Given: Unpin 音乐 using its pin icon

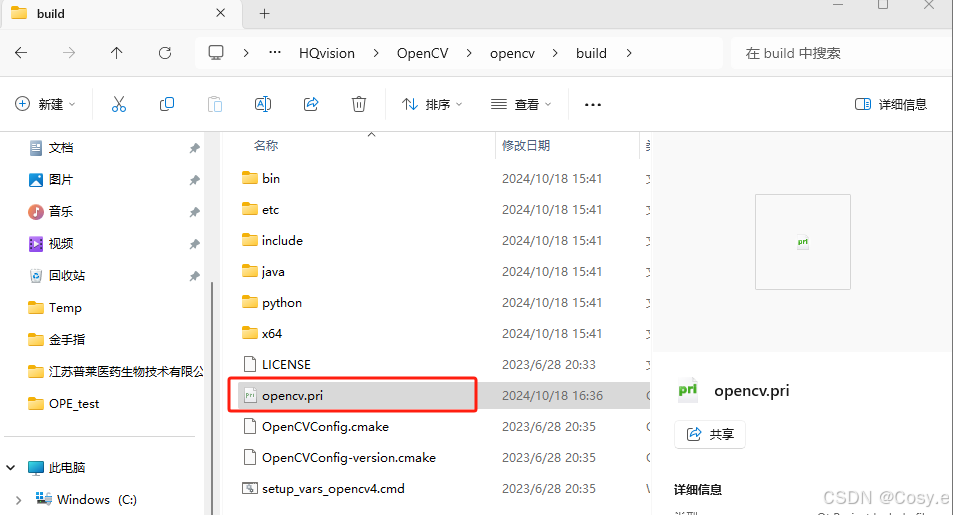Looking at the screenshot, I should coord(194,212).
